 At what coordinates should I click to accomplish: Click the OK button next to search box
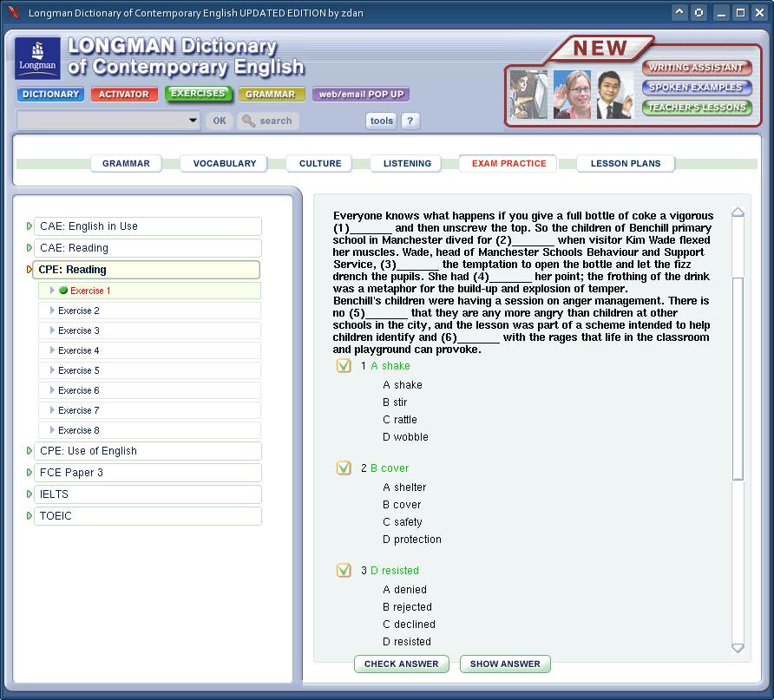(220, 121)
